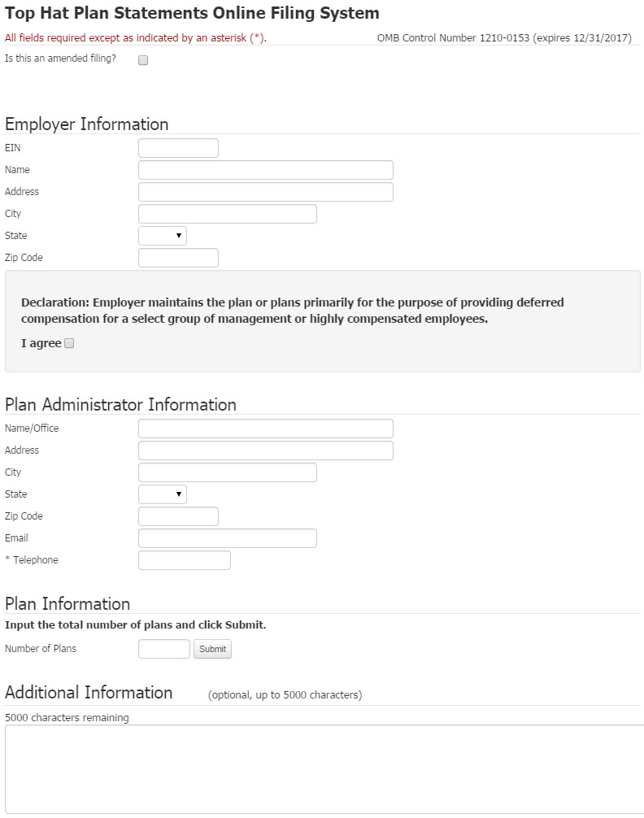Screen dimensions: 644x818
Task: Click the Submit button for Number of Plans
Action: coord(212,649)
